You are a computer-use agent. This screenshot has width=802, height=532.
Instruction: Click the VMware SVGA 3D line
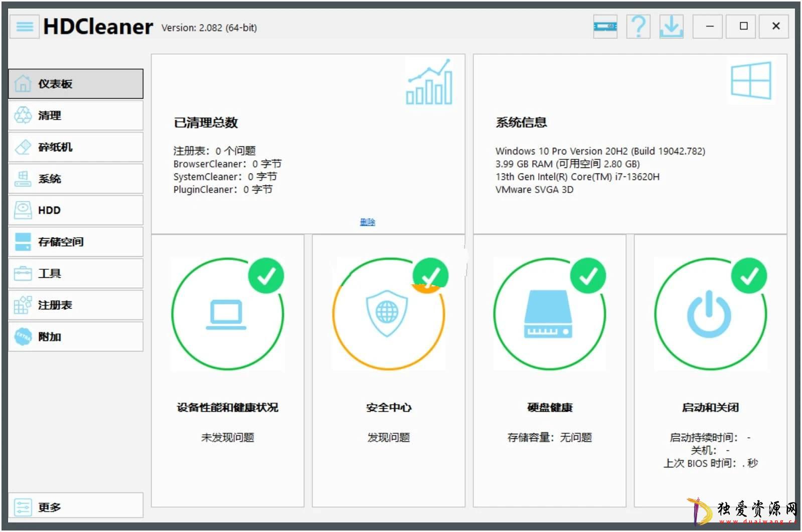coord(534,190)
